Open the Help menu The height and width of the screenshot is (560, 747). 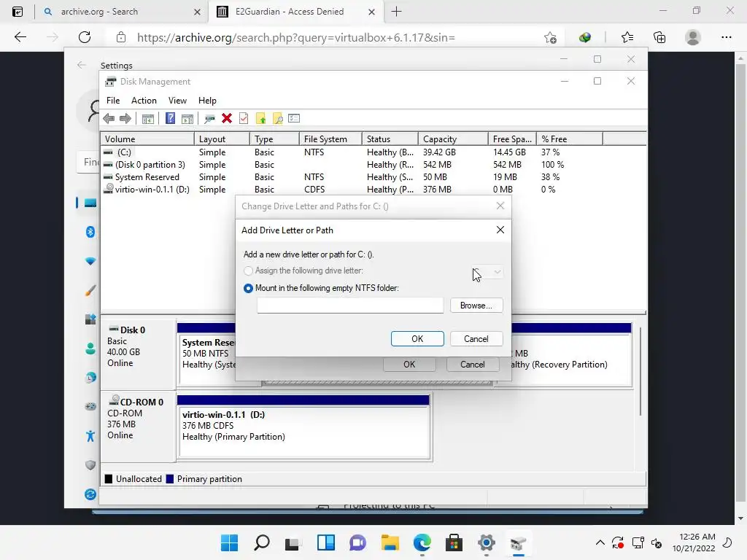click(x=207, y=101)
